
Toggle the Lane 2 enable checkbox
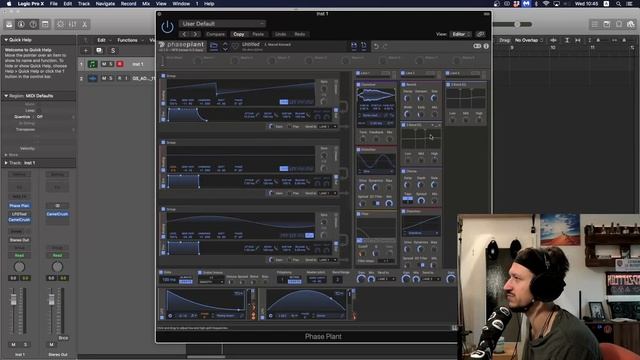pyautogui.click(x=403, y=73)
